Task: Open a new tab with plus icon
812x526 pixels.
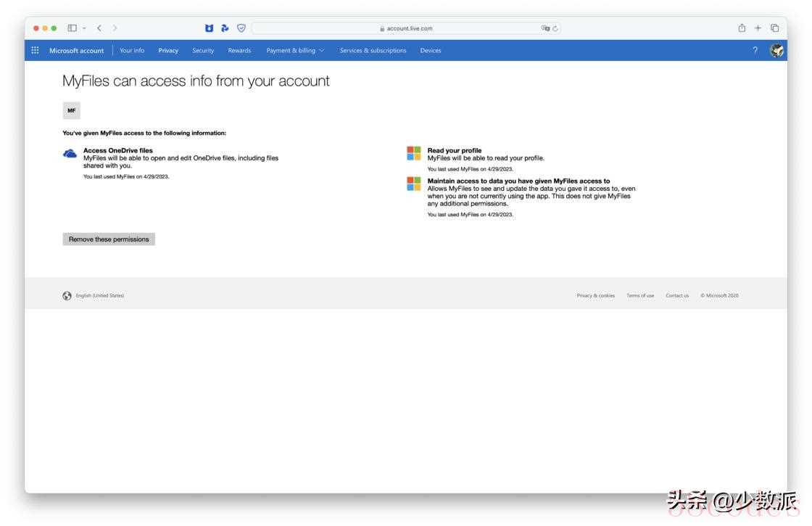Action: coord(758,28)
